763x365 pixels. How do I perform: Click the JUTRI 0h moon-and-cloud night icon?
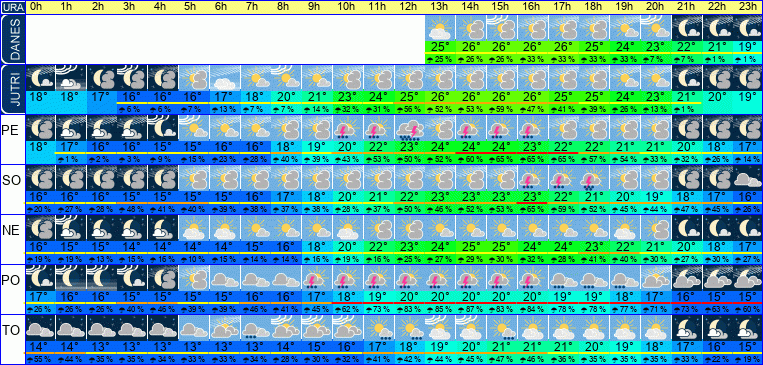(x=40, y=77)
